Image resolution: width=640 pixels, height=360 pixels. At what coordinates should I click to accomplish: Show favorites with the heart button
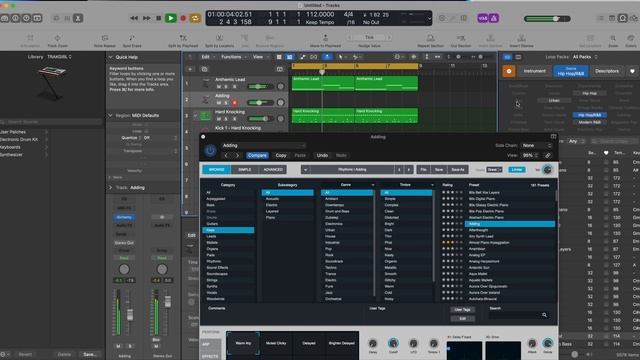(632, 71)
